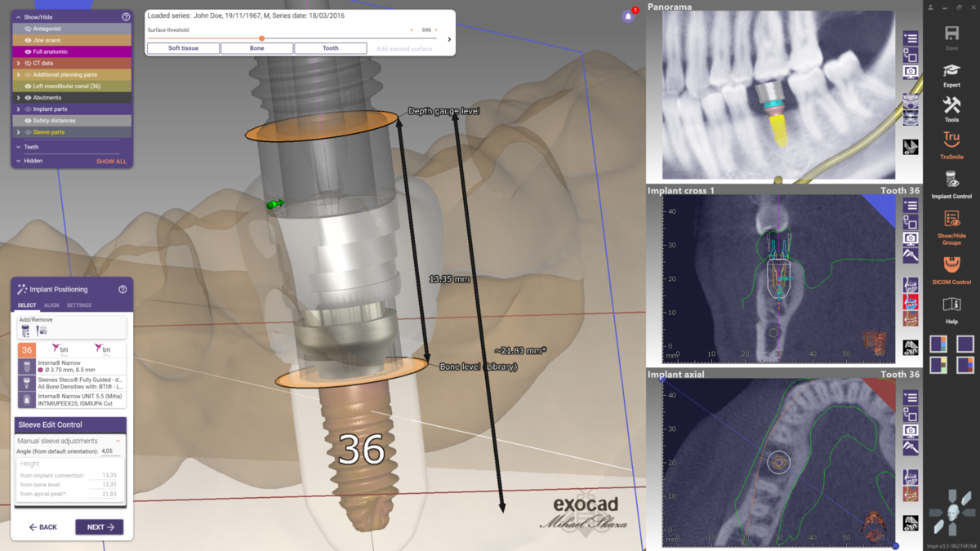Click the notification bell icon
Image resolution: width=980 pixels, height=551 pixels.
tap(628, 16)
